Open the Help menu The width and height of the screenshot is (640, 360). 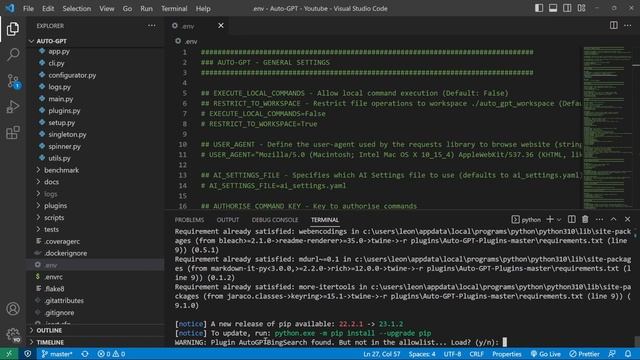coord(203,8)
